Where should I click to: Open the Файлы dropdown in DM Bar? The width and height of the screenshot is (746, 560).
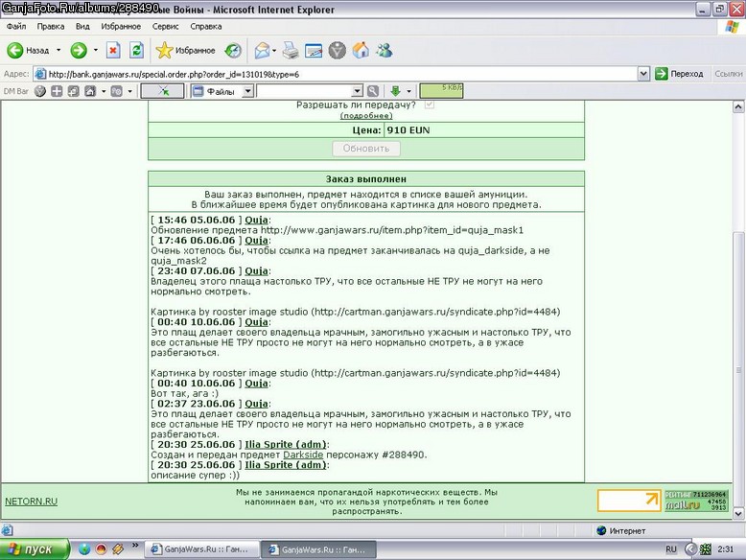pyautogui.click(x=248, y=91)
